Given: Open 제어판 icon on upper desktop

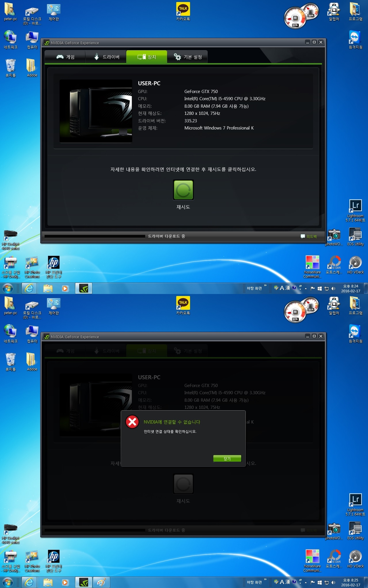Looking at the screenshot, I should click(54, 13).
